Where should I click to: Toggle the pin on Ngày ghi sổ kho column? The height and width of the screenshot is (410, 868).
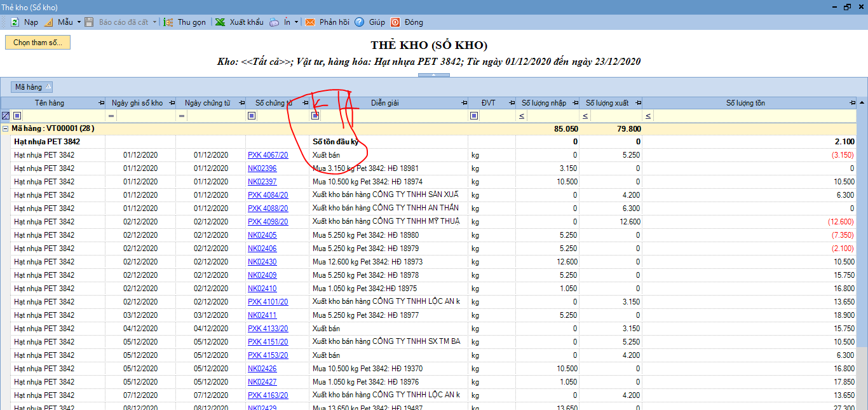click(172, 103)
